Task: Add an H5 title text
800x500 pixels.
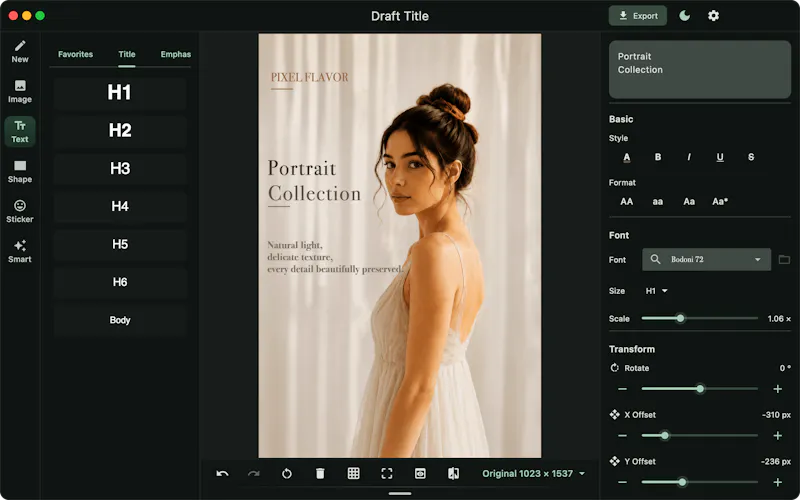Action: point(120,244)
